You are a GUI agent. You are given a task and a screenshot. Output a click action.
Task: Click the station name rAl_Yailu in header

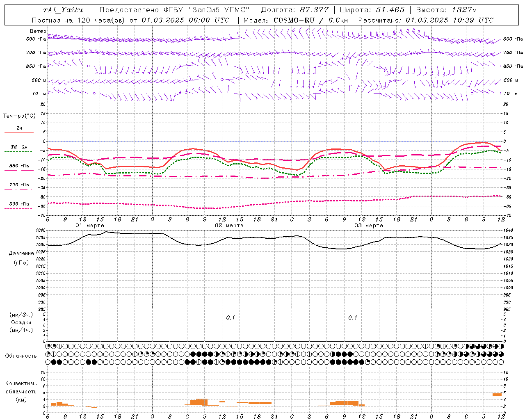(x=63, y=10)
